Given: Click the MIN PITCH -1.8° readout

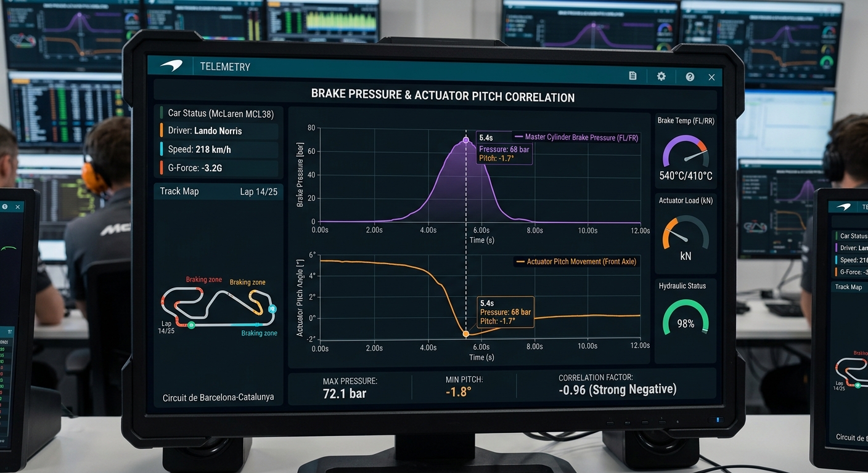Looking at the screenshot, I should pos(463,387).
